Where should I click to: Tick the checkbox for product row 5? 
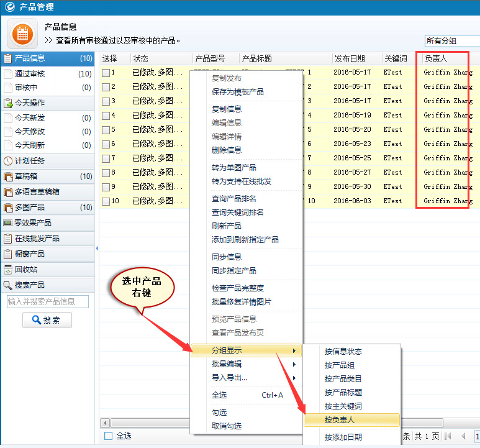click(106, 130)
